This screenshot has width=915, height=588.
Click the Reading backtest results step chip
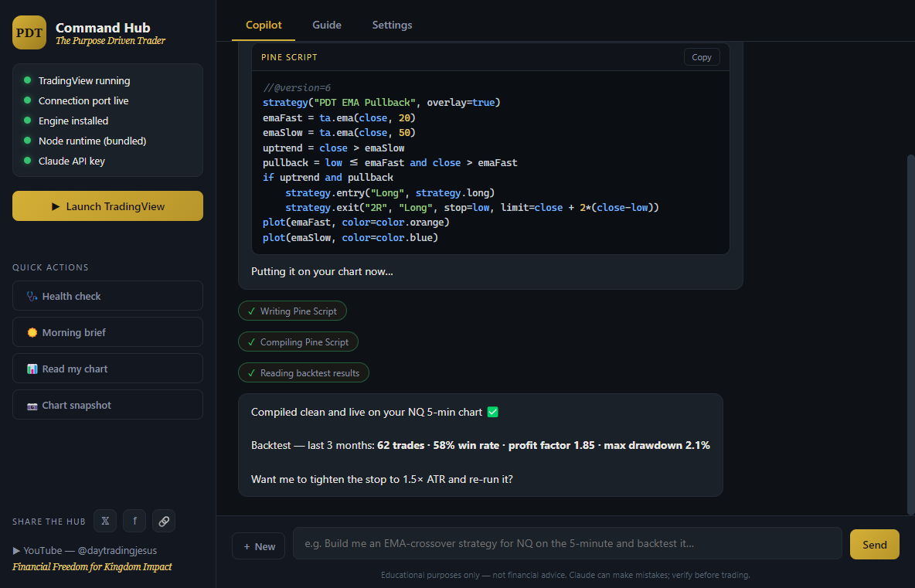point(304,372)
